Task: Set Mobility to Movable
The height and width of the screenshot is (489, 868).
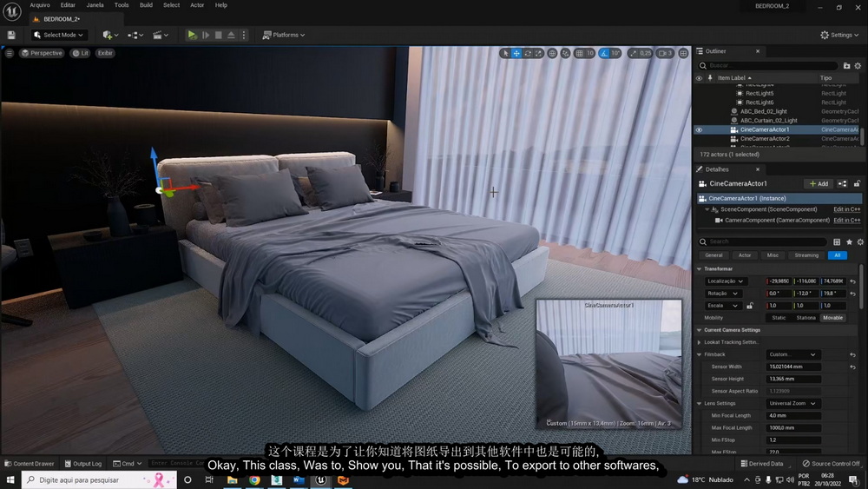Action: point(832,318)
